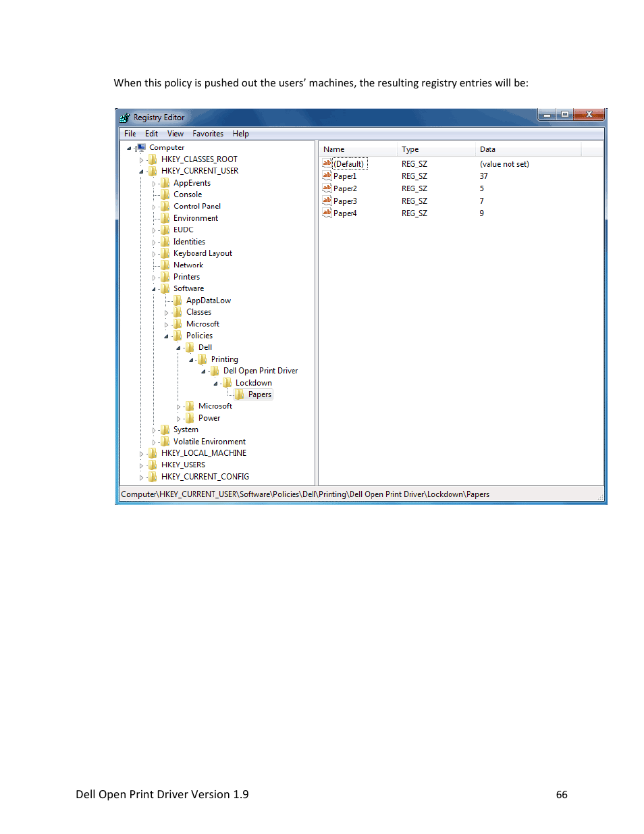Click the Network folder icon
644x834 pixels.
click(x=165, y=265)
